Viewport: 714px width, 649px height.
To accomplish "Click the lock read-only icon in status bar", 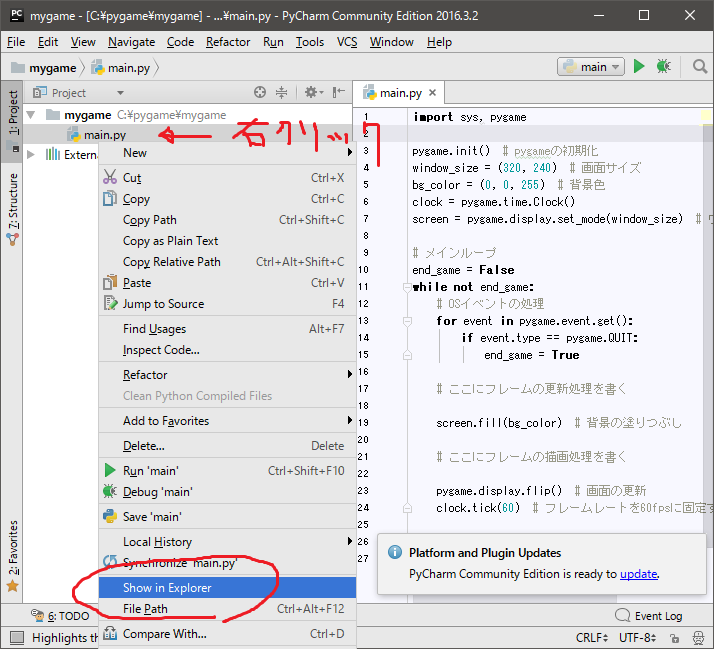I will [674, 638].
